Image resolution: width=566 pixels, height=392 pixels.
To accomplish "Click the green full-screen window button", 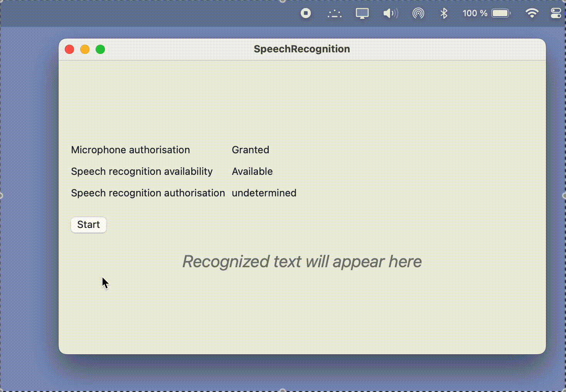I will (100, 49).
